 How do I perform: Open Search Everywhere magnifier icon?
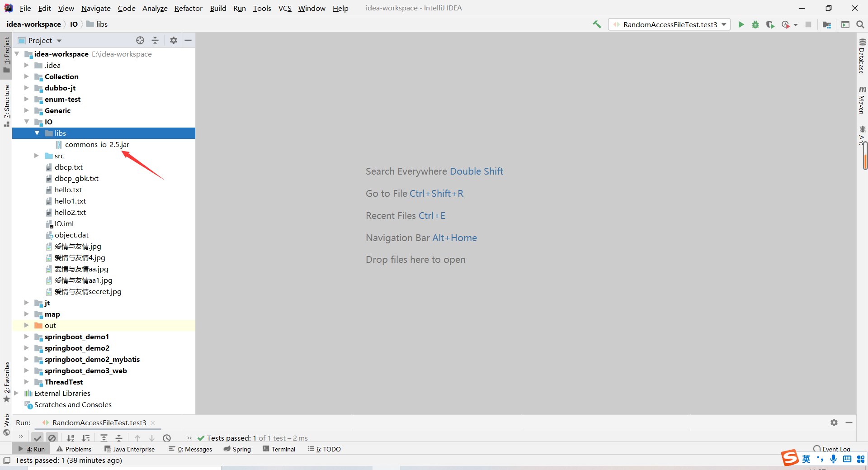860,24
